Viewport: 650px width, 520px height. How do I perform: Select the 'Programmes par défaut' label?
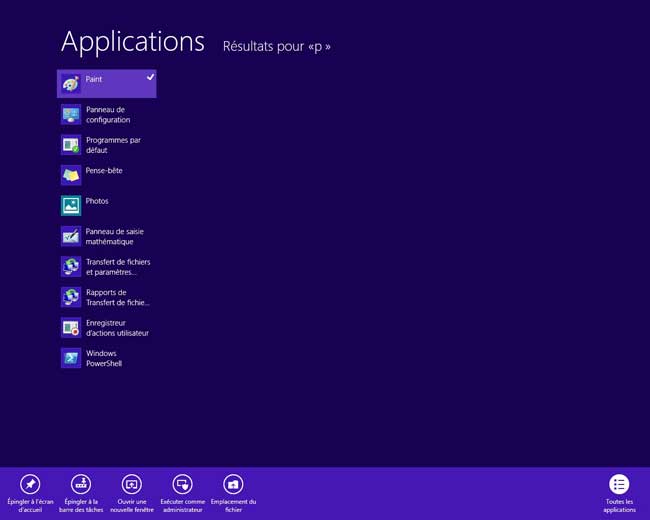point(113,145)
